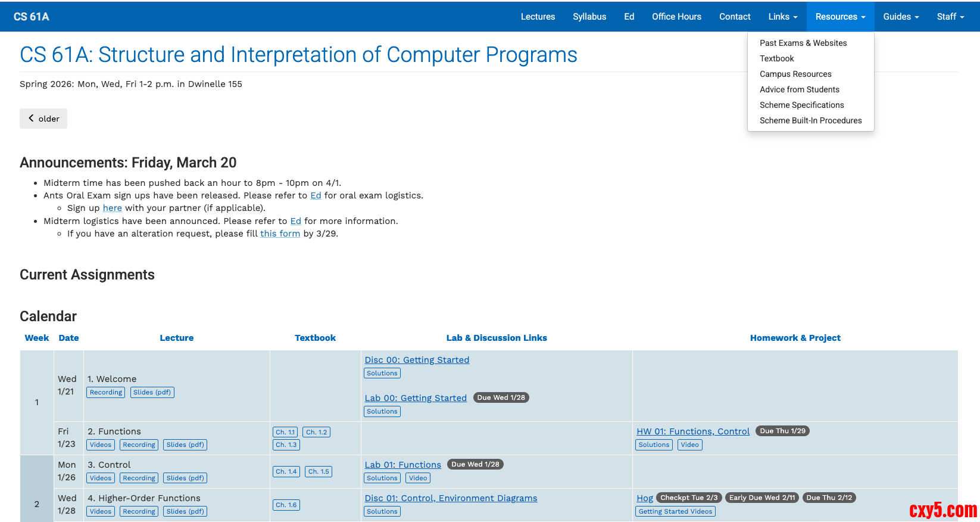
Task: Open textbook chapter Ch. 1.3 badge
Action: [x=286, y=445]
